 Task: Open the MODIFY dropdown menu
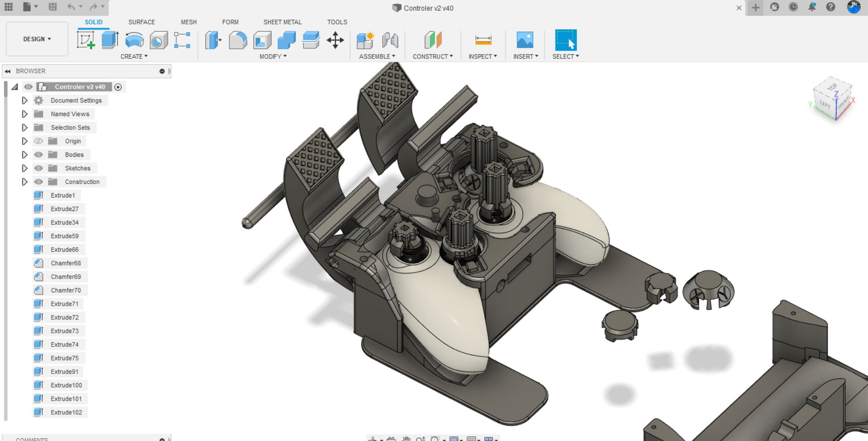coord(273,56)
